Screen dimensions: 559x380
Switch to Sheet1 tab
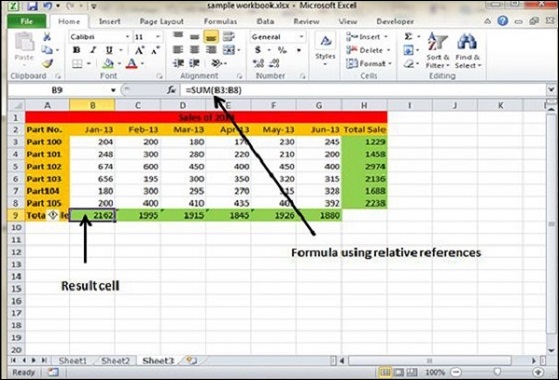pyautogui.click(x=73, y=361)
